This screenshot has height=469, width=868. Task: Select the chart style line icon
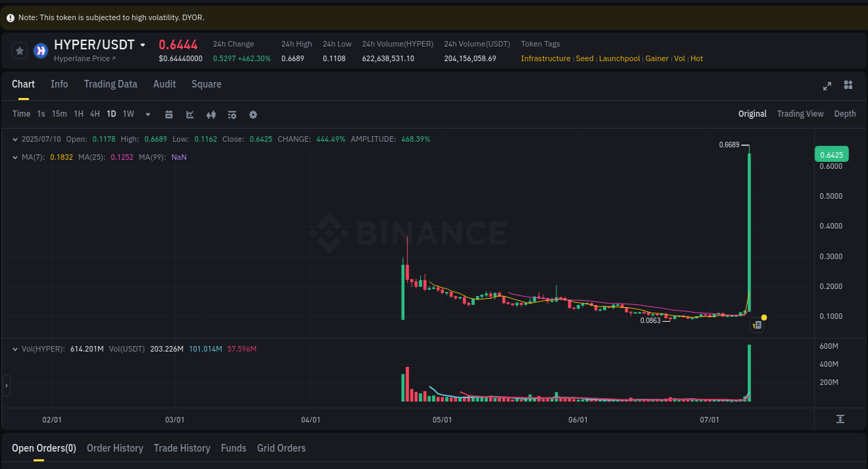(190, 114)
